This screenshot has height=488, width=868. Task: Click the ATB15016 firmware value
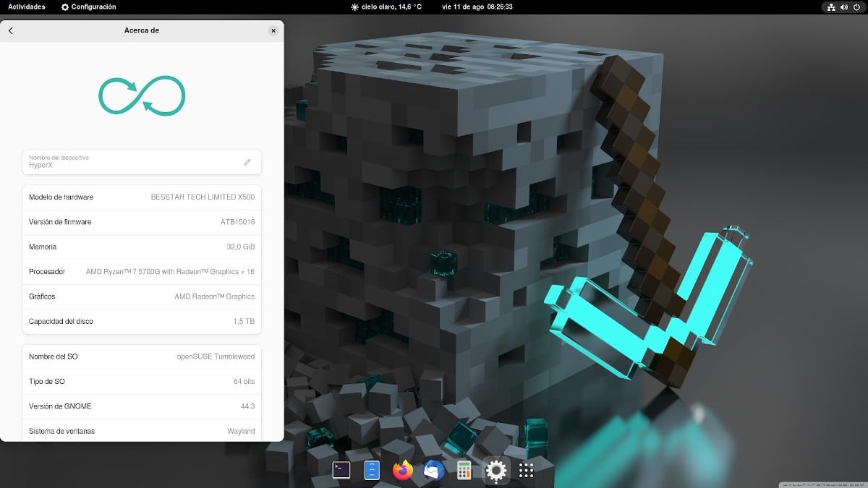pyautogui.click(x=237, y=222)
